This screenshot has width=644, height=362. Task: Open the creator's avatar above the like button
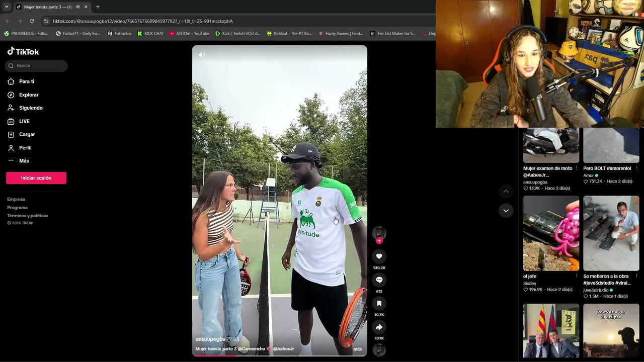(x=379, y=233)
